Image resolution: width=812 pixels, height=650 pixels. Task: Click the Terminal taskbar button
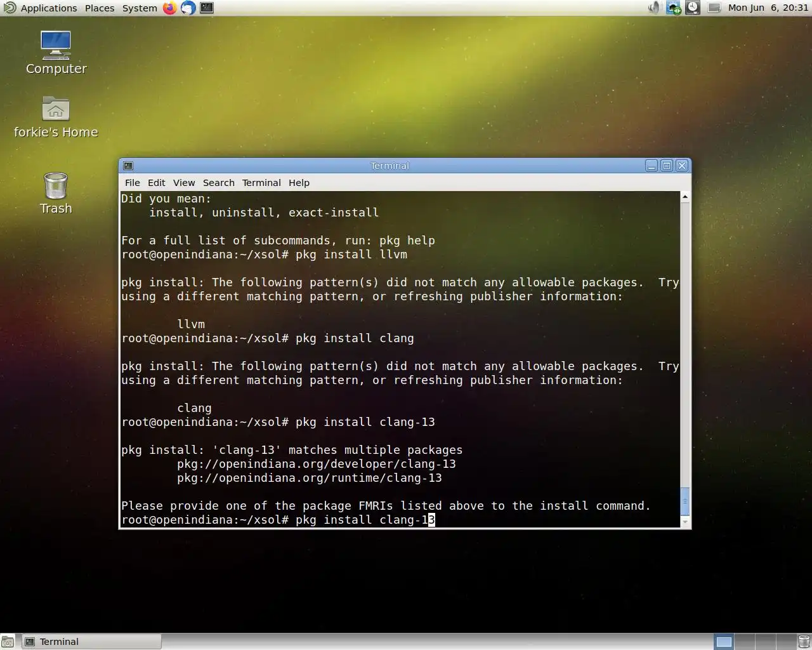pyautogui.click(x=92, y=642)
